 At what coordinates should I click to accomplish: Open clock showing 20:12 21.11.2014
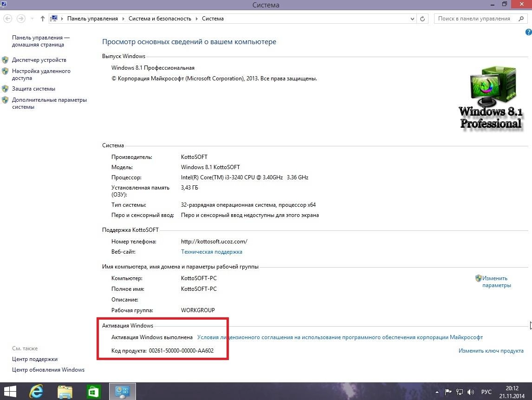pyautogui.click(x=512, y=392)
